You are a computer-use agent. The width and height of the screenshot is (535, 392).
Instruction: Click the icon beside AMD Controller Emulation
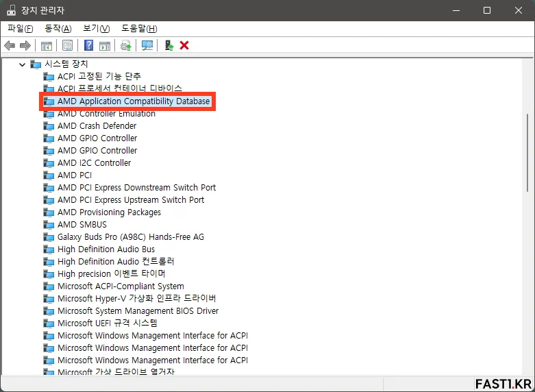coord(49,114)
